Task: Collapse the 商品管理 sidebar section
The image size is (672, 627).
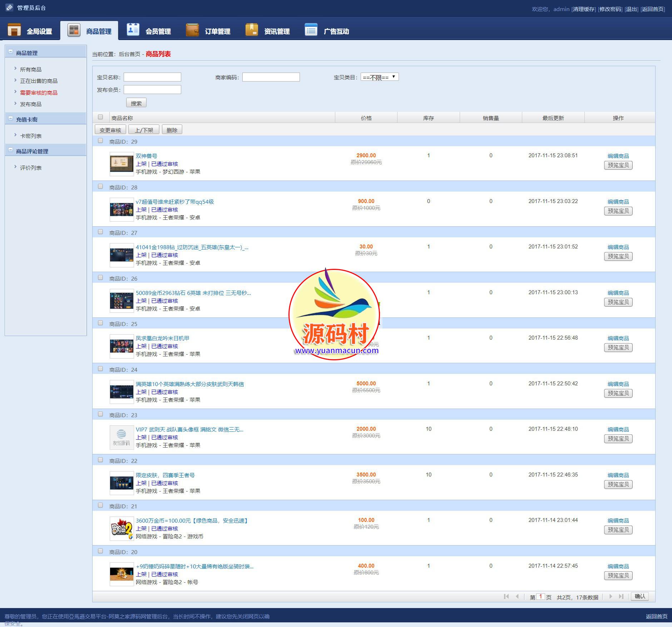Action: 10,52
